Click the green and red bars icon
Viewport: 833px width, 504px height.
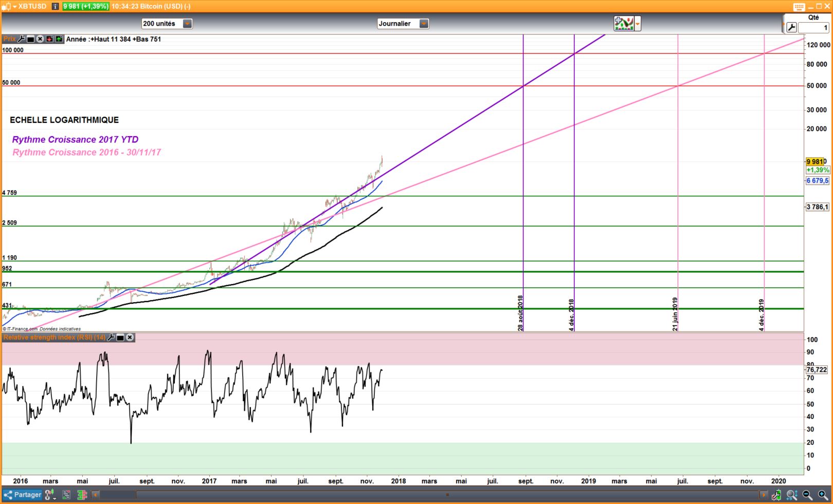(82, 495)
